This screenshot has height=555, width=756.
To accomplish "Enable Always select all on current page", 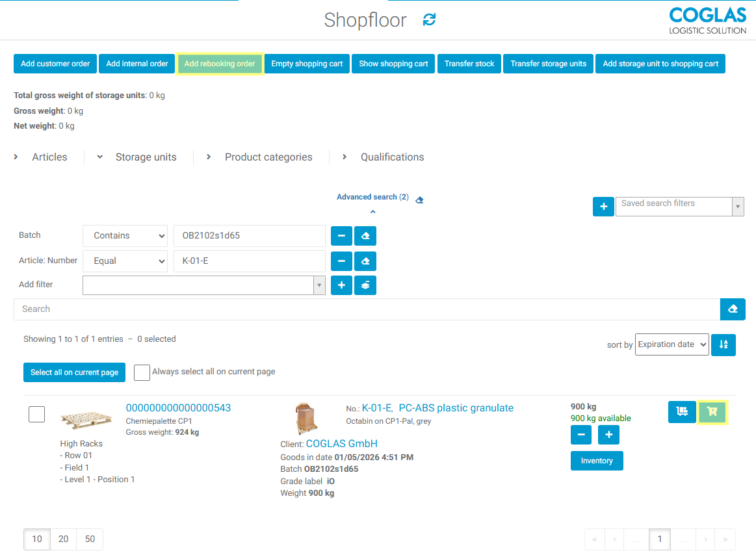I will [x=142, y=372].
